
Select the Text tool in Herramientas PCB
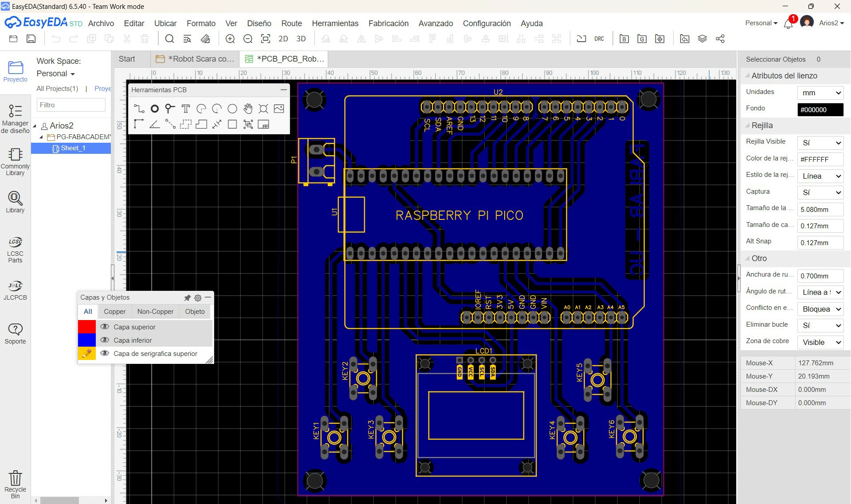click(x=186, y=109)
